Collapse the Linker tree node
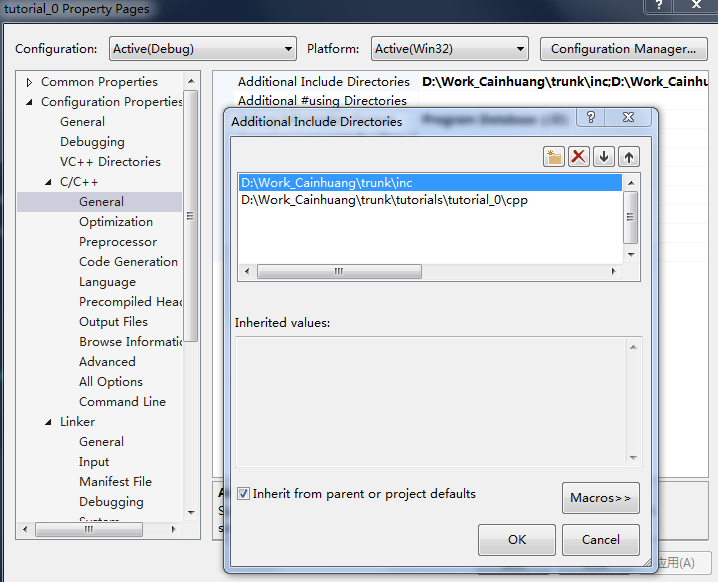Viewport: 718px width, 582px height. (x=48, y=422)
